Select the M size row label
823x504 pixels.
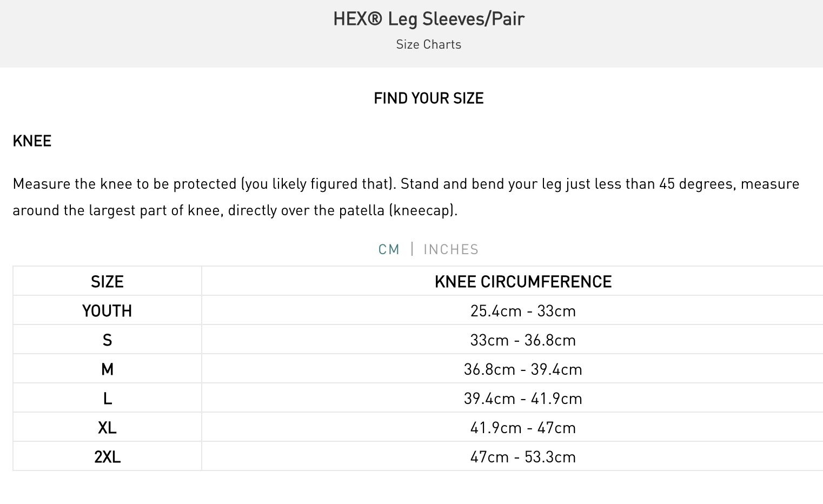[x=107, y=369]
